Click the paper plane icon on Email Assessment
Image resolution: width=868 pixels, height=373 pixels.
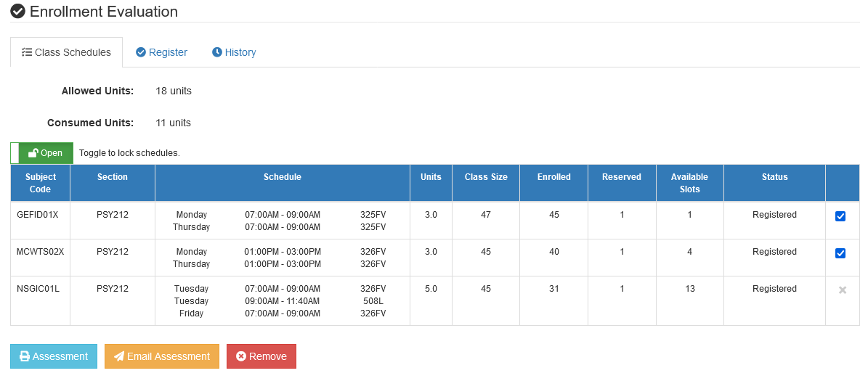119,356
